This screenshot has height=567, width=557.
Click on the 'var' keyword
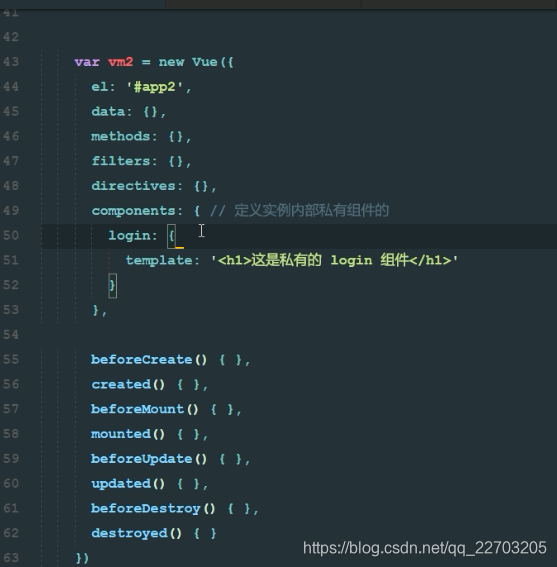87,62
